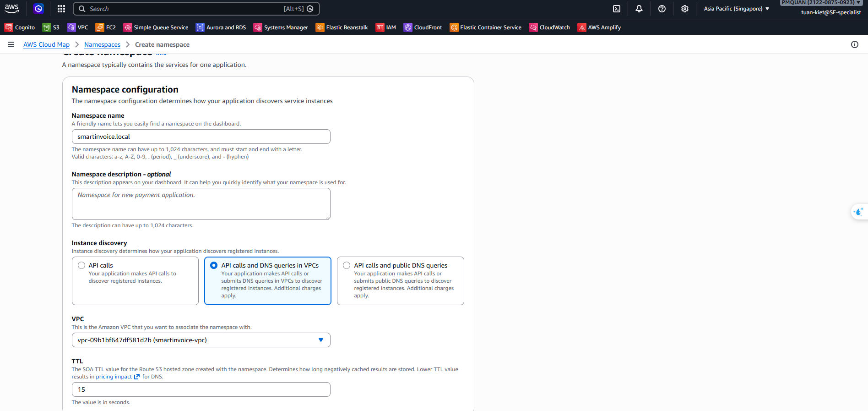
Task: Select the API calls radio option
Action: point(81,265)
